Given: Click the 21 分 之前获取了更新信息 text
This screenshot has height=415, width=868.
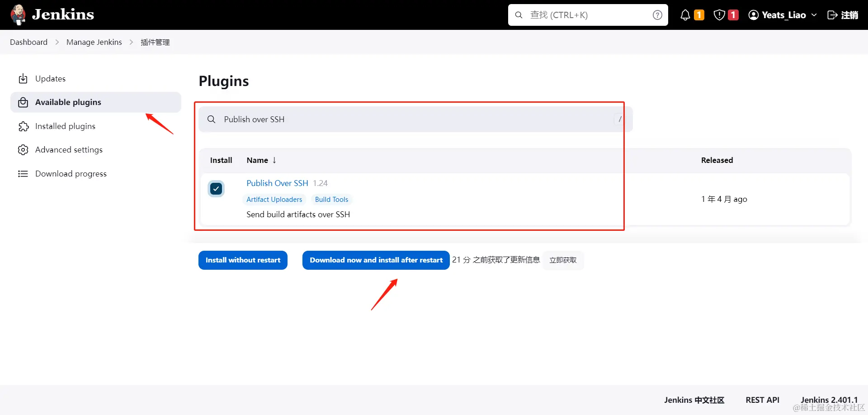Looking at the screenshot, I should [496, 260].
